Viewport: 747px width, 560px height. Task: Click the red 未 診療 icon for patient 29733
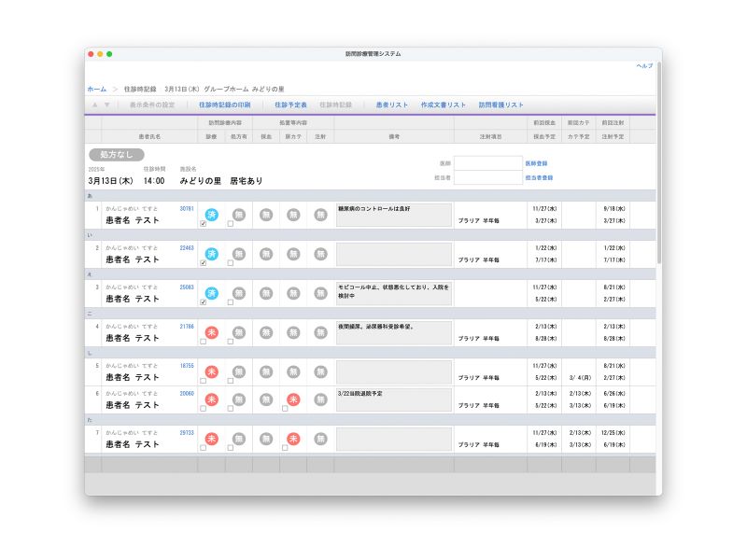(212, 439)
